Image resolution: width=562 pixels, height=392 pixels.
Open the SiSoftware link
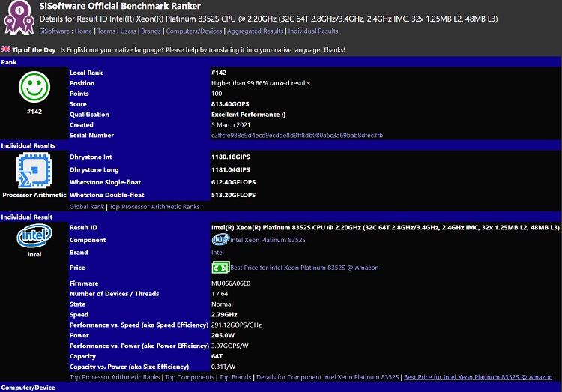tap(55, 31)
